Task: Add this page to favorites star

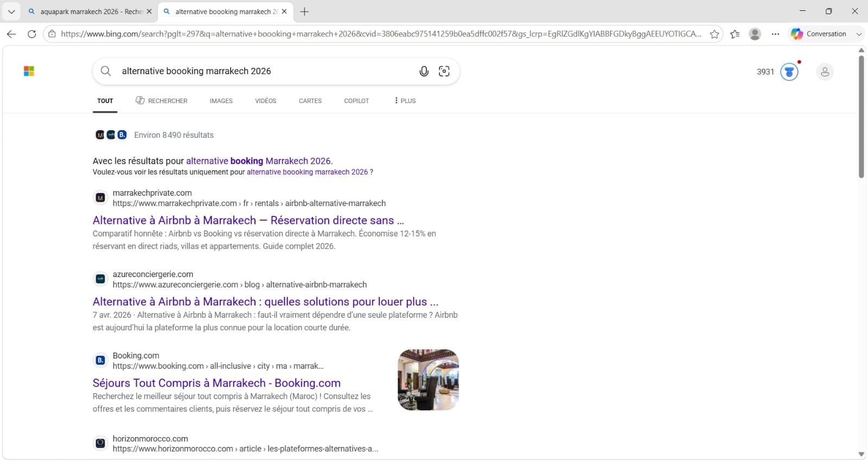Action: pos(714,34)
